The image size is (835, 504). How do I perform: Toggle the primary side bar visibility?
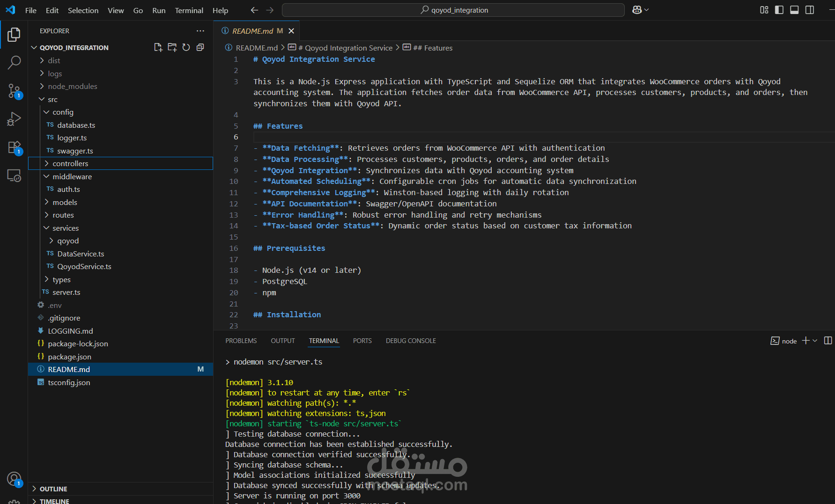[779, 10]
